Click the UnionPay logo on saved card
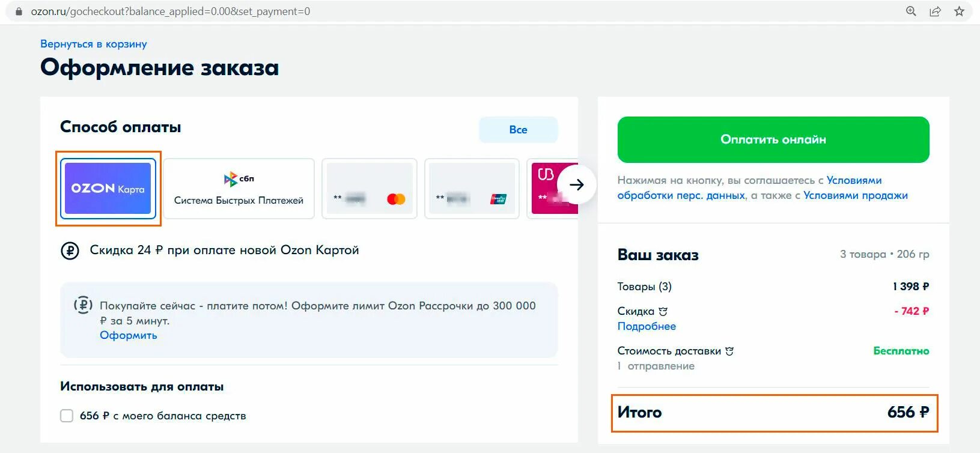The width and height of the screenshot is (980, 453). pos(499,199)
